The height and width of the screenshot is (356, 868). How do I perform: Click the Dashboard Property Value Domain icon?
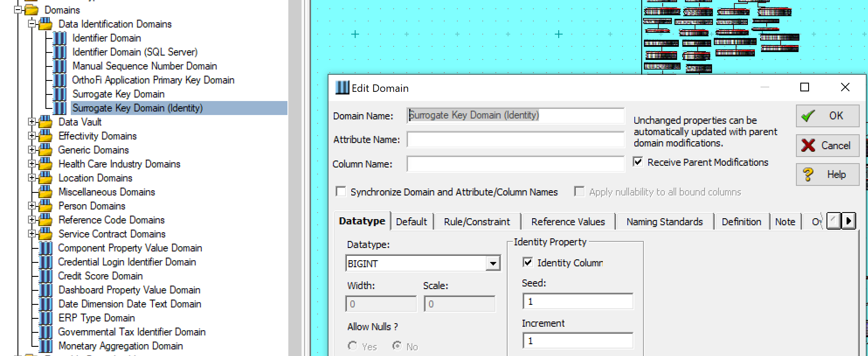click(45, 290)
